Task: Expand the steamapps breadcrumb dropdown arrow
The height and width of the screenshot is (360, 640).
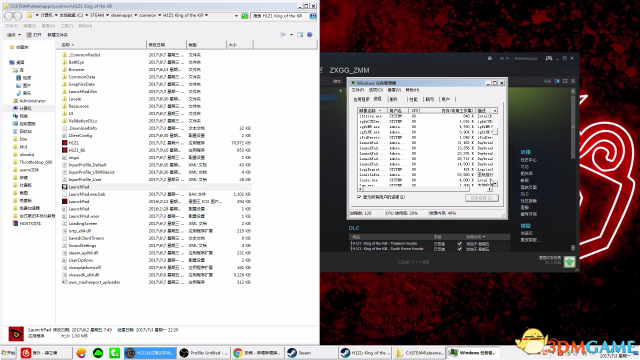Action: 136,16
